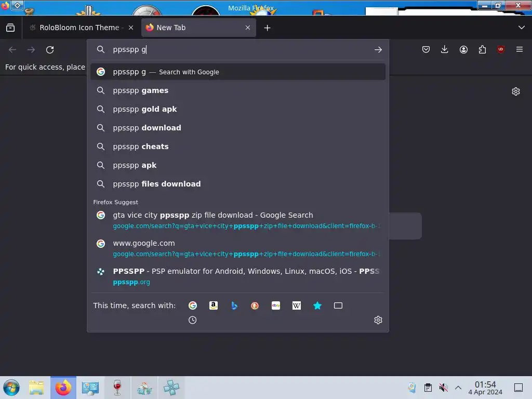This screenshot has height=399, width=532.
Task: Select suggestion 'ppsspp games'
Action: (238, 90)
